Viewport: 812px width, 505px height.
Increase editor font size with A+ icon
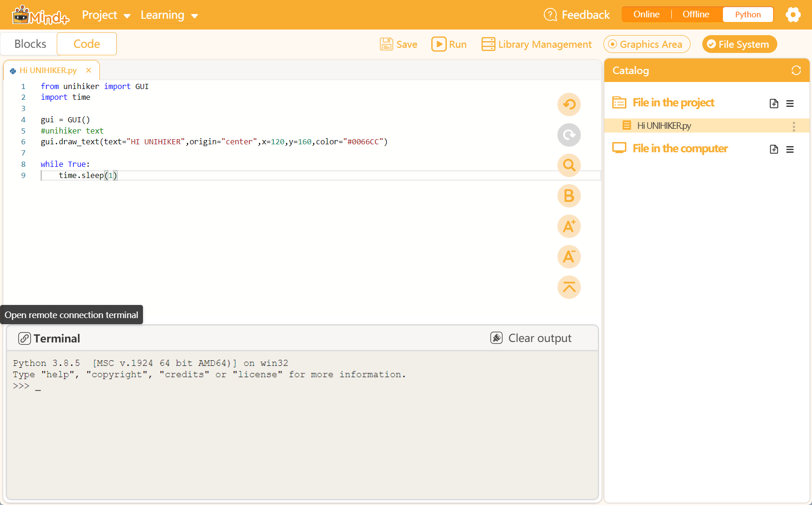click(569, 226)
